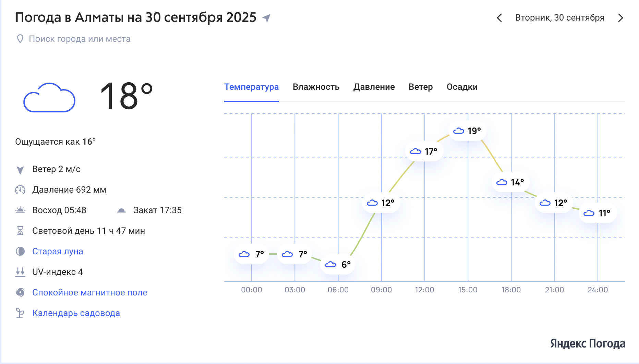This screenshot has height=364, width=639.
Task: Switch to the Давление tab
Action: pyautogui.click(x=374, y=87)
